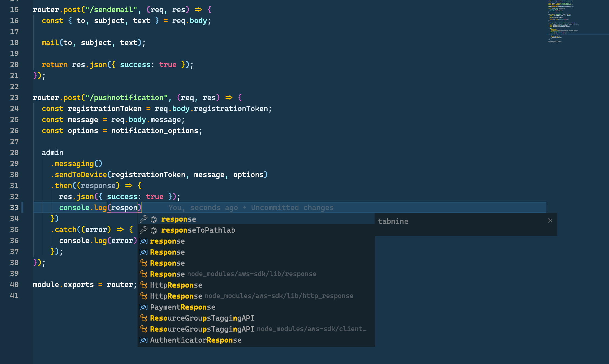Screen dimensions: 609x364
Task: Click class icon of ResourceGroupsTaggingAPI suggestion
Action: click(144, 318)
